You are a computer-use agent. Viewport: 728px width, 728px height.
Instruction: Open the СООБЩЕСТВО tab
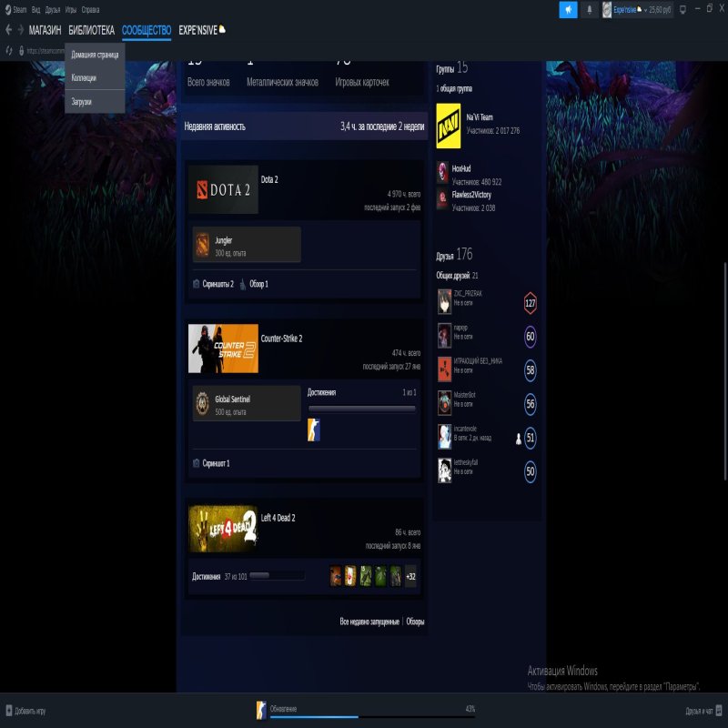(x=147, y=30)
